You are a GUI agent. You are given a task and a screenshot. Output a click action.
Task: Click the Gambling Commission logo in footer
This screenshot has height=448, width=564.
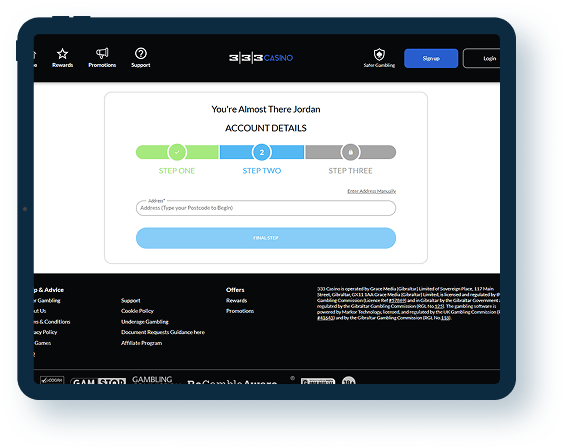click(x=152, y=380)
